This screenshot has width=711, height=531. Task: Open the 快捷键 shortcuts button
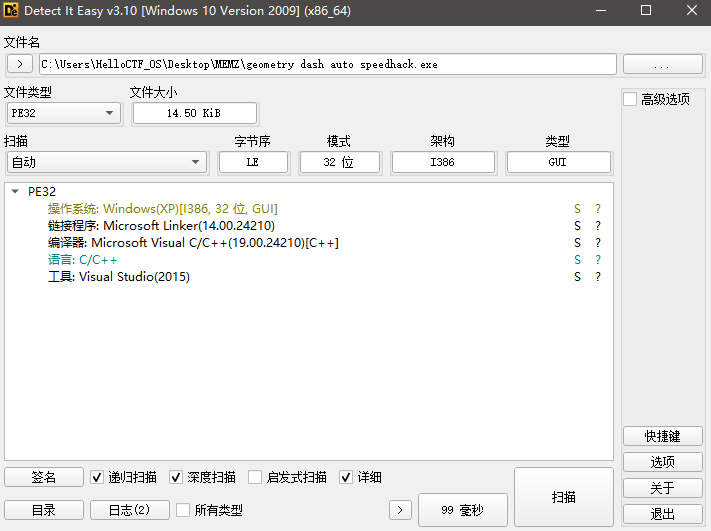click(662, 436)
